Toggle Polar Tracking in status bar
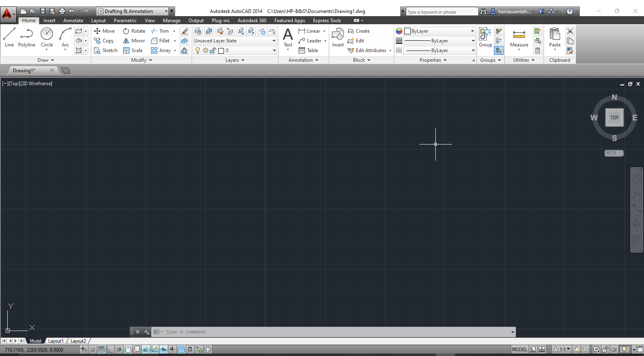Viewport: 644px width, 356px height. pyautogui.click(x=119, y=350)
